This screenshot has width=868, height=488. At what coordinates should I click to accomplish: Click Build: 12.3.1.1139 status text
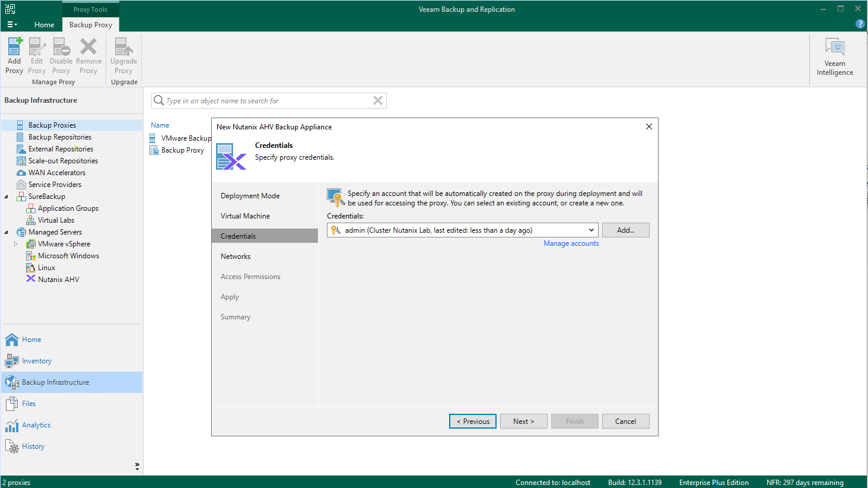[635, 483]
